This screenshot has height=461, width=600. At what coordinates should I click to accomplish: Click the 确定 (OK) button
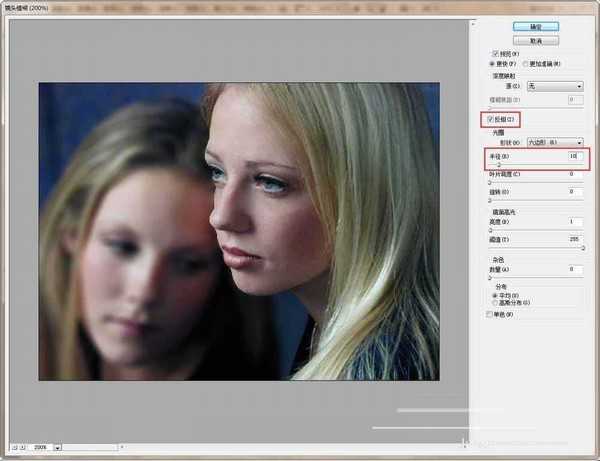point(536,27)
